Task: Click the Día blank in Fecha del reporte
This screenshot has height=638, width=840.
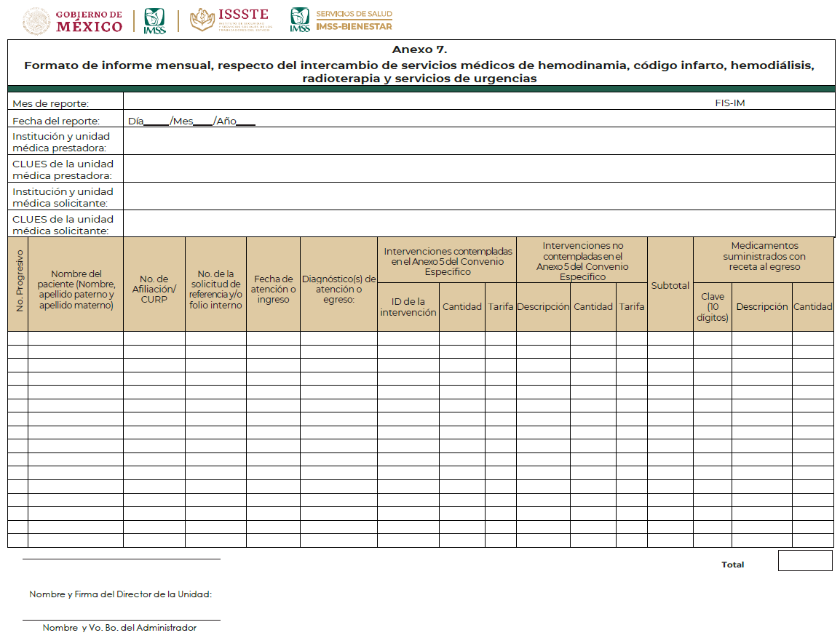Action: (156, 121)
